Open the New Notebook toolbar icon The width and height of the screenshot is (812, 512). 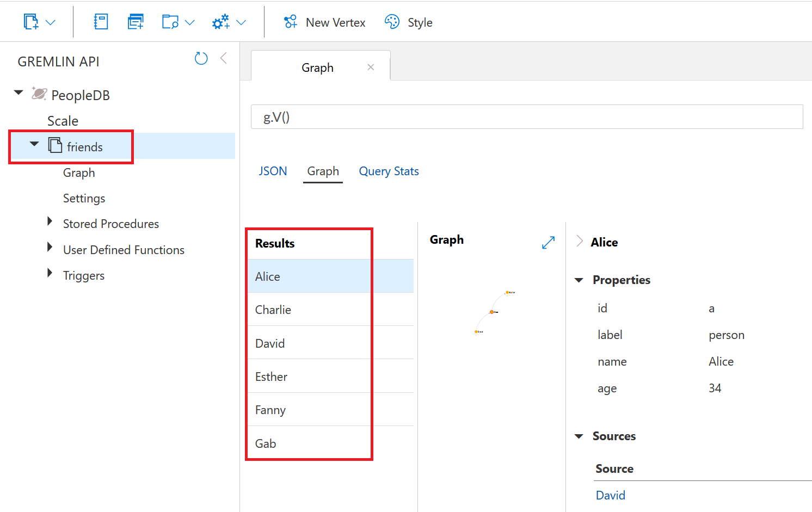(x=101, y=22)
